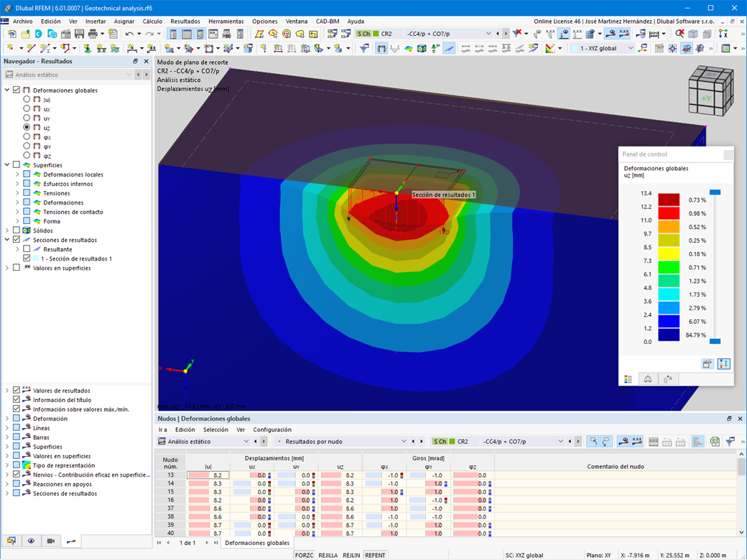Screen dimensions: 747x560
Task: Toggle the result sections icon in toolbar
Action: pyautogui.click(x=449, y=48)
